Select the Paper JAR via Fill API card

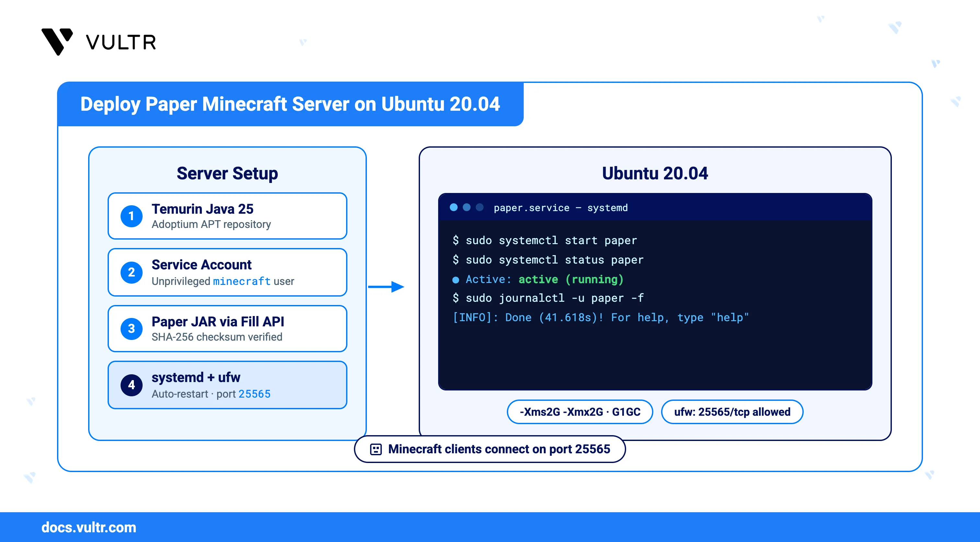click(x=227, y=328)
